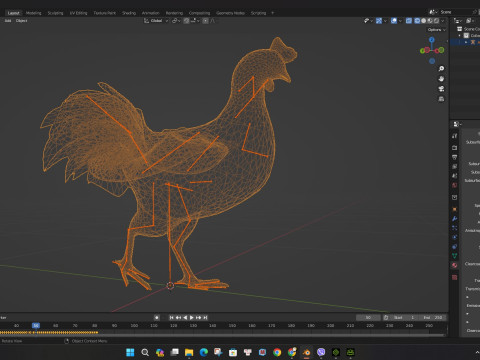Open the gizmo options dropdown arrow

click(385, 21)
